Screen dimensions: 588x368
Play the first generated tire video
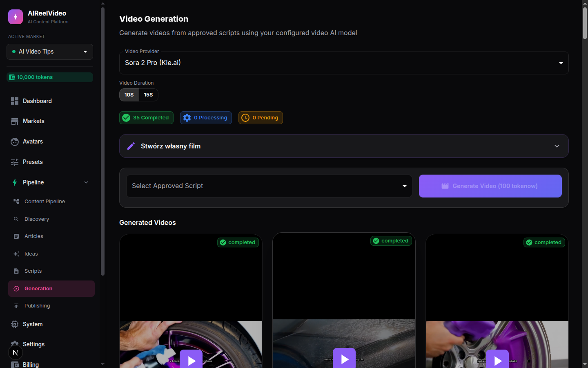[191, 360]
